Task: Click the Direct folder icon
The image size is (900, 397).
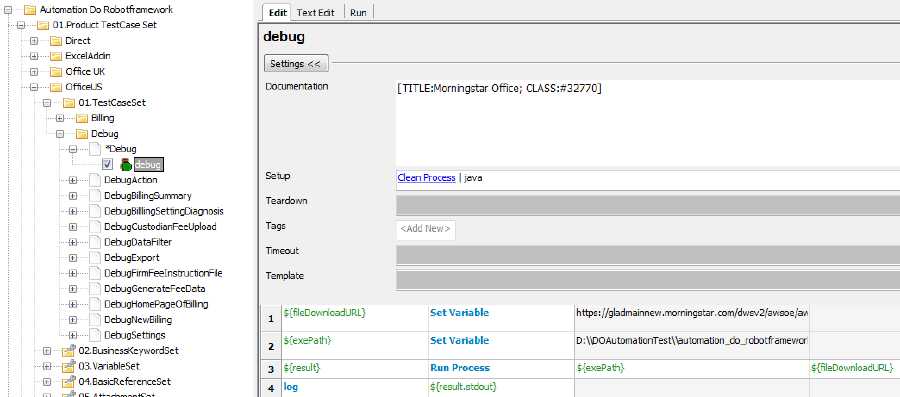Action: [55, 41]
